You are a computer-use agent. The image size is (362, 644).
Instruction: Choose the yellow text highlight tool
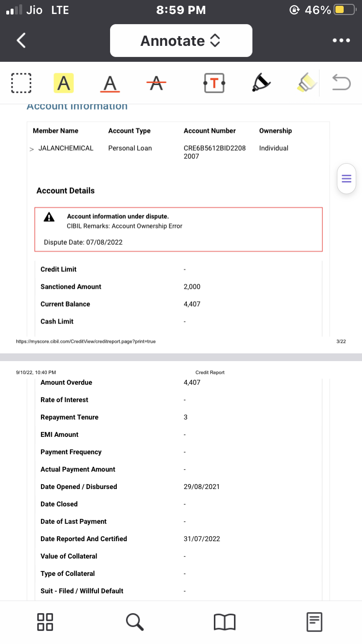click(63, 83)
